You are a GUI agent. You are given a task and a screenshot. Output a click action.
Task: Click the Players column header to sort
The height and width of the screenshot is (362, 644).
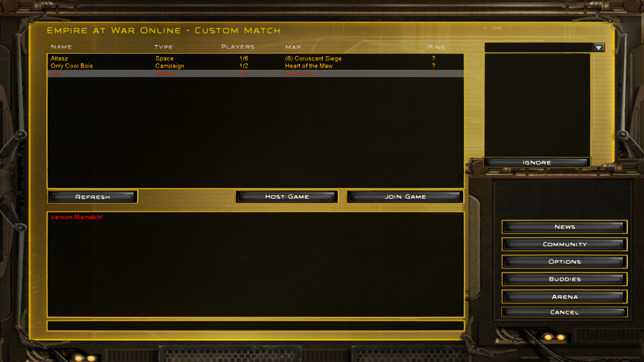click(237, 46)
